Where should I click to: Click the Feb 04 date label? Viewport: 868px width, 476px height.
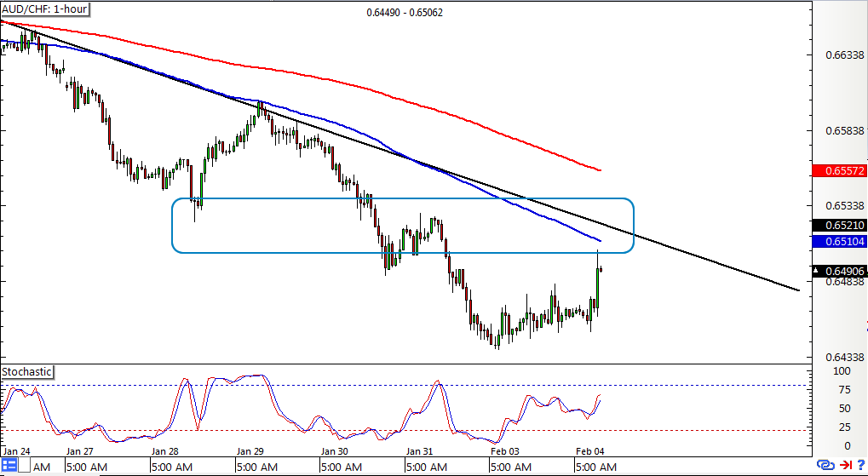(591, 450)
